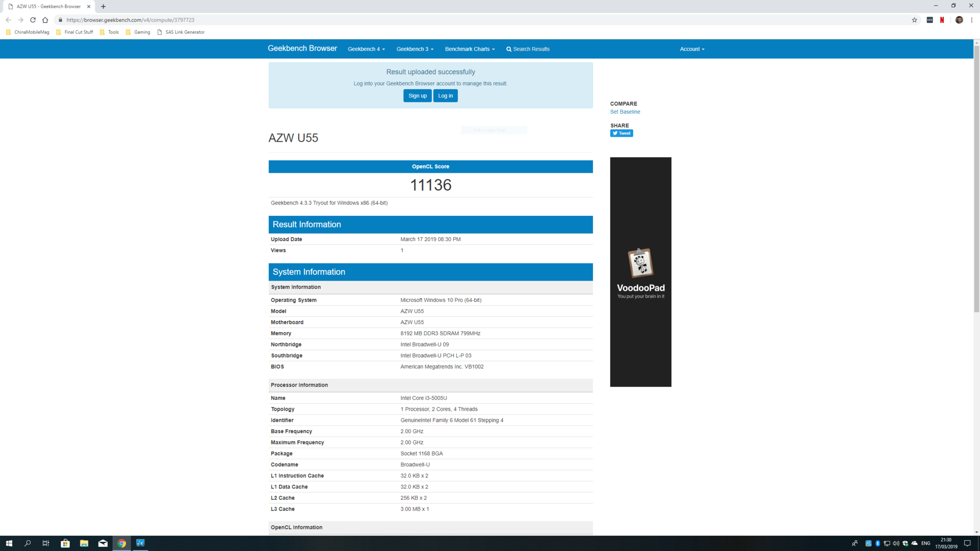Reload the page with the refresh icon

click(x=33, y=20)
